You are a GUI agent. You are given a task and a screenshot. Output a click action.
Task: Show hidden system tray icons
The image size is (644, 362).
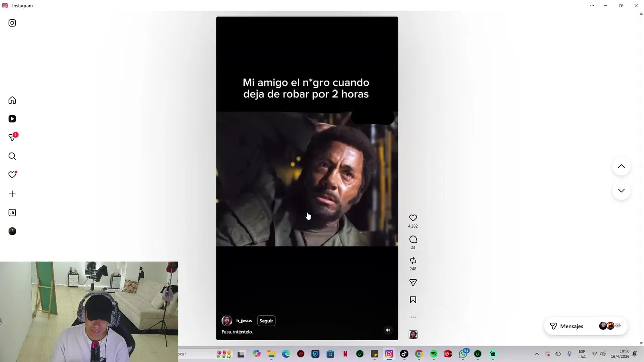tap(537, 354)
